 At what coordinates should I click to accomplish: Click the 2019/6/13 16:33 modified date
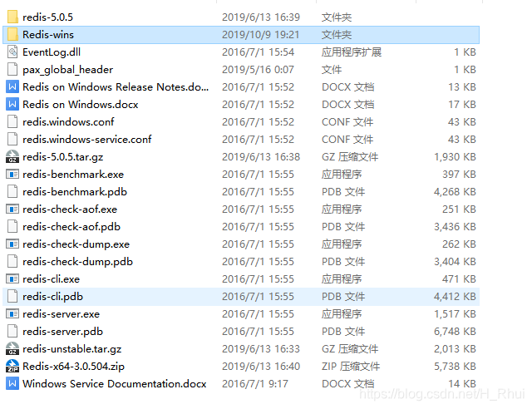(x=261, y=348)
